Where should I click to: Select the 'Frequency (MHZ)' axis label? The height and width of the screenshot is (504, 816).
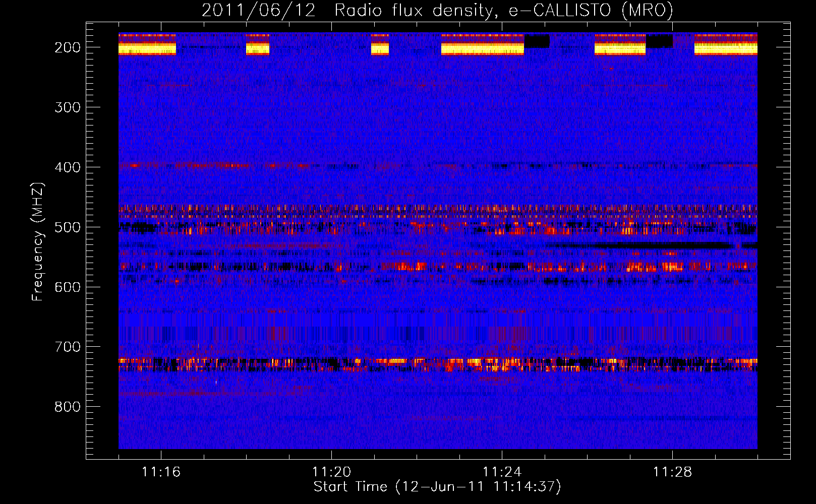pyautogui.click(x=38, y=242)
